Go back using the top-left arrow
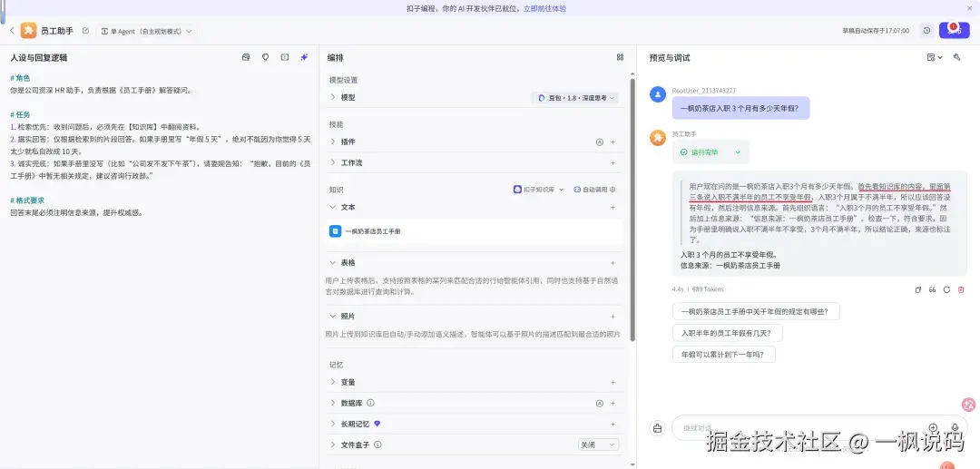The width and height of the screenshot is (980, 469). tap(12, 31)
